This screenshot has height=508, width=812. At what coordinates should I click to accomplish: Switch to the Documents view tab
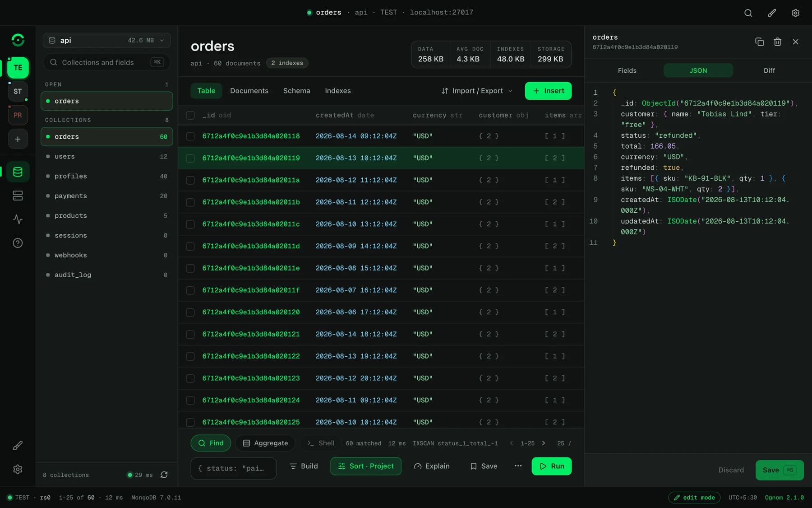[x=249, y=91]
